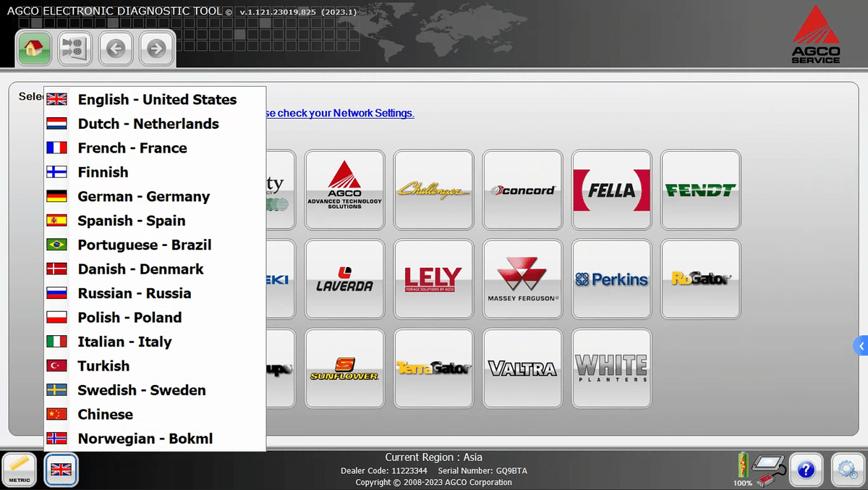The image size is (868, 490).
Task: Select the Massey Ferguson brand tile
Action: 522,279
